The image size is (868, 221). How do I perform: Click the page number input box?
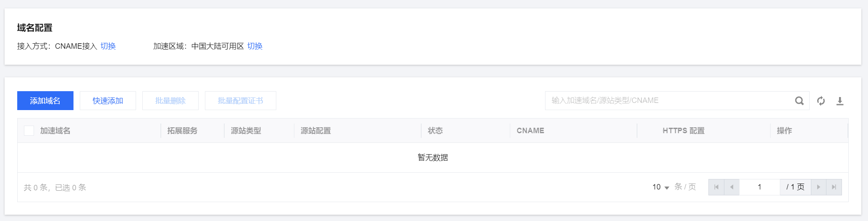(760, 187)
